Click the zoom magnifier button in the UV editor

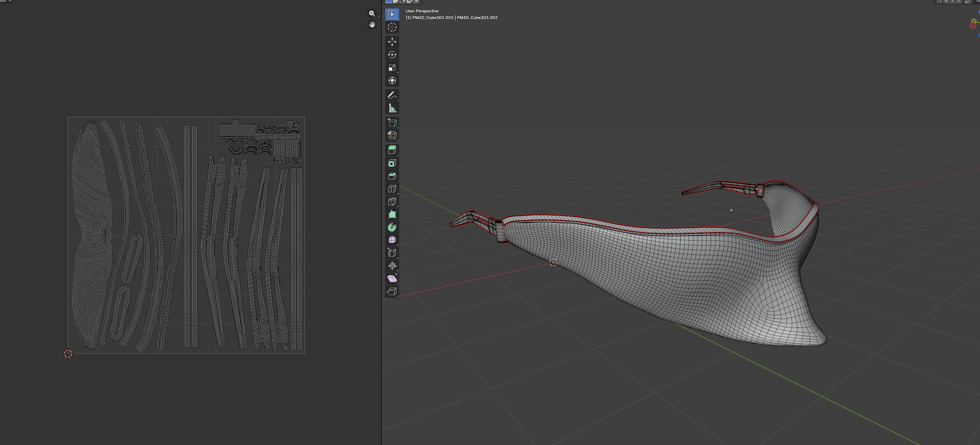click(x=372, y=13)
